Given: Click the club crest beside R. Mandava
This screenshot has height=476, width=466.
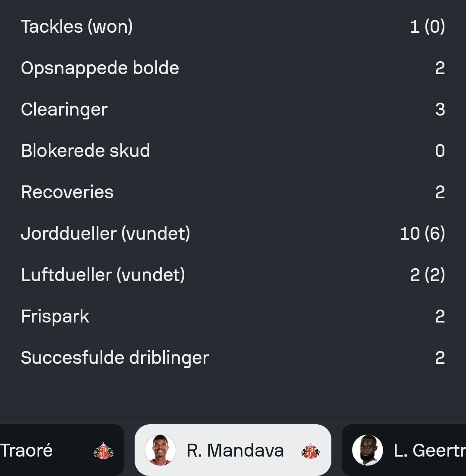Looking at the screenshot, I should [x=311, y=451].
